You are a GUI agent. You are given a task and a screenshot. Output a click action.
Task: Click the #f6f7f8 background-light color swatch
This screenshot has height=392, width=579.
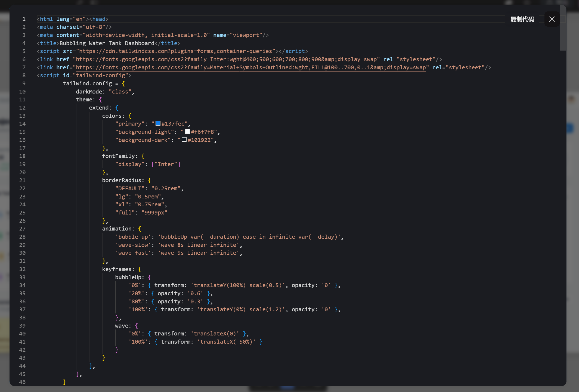[187, 132]
